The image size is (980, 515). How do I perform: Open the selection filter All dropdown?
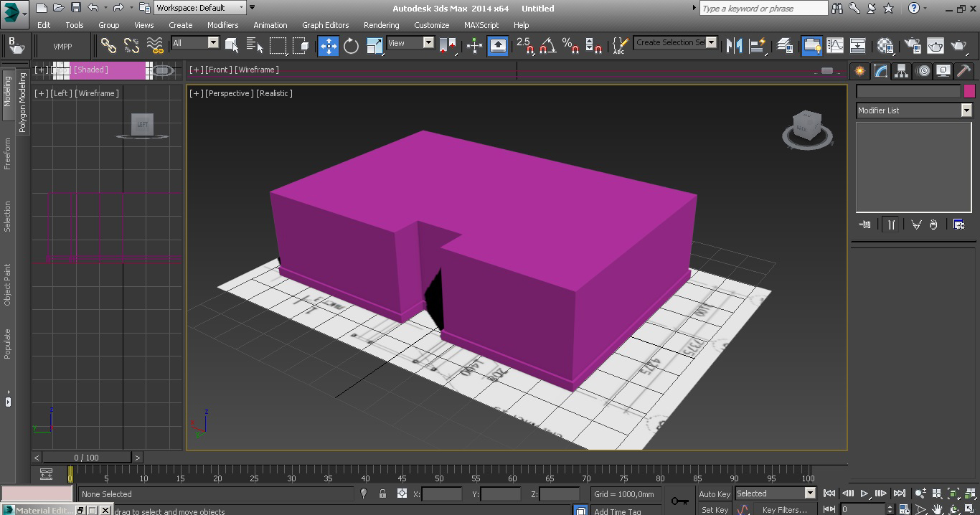pos(212,43)
